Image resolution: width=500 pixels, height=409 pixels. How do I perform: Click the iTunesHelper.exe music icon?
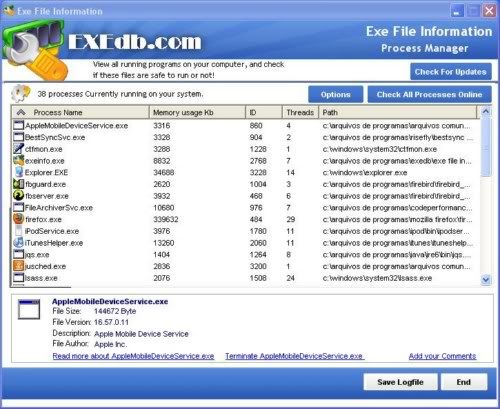(19, 242)
